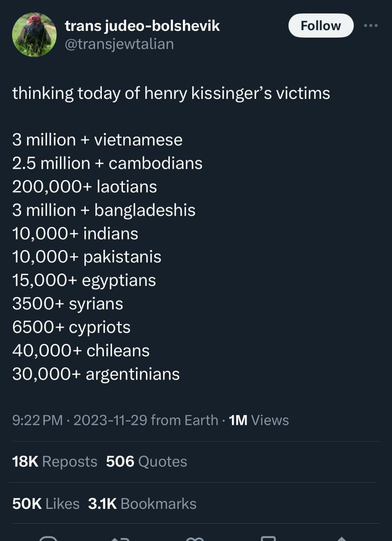Image resolution: width=392 pixels, height=541 pixels.
Task: Open the turkey profile picture
Action: click(x=34, y=35)
